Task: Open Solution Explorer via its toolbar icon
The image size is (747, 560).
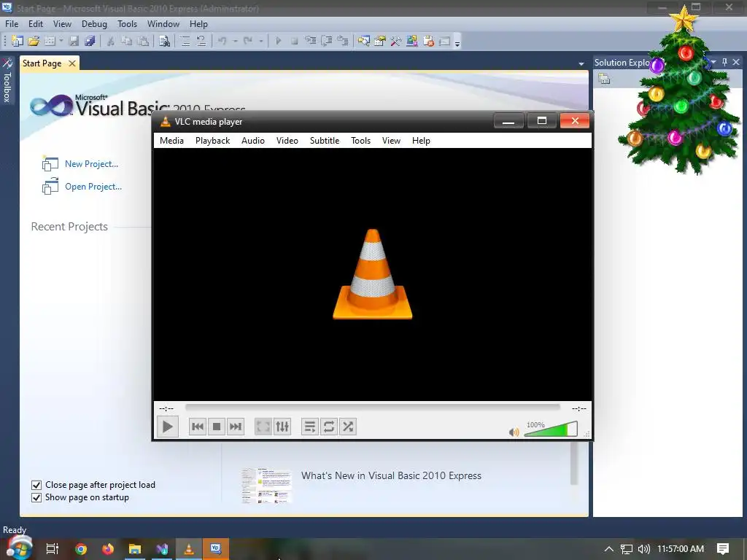Action: pyautogui.click(x=364, y=41)
